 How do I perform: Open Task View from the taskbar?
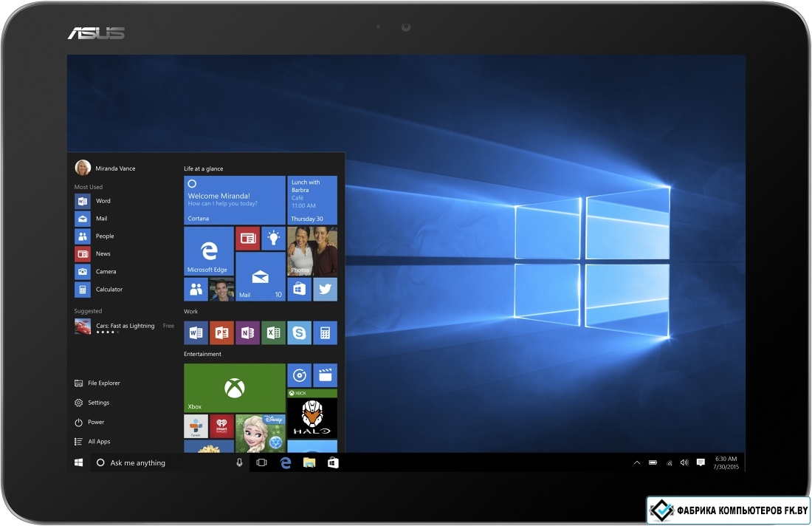click(x=261, y=462)
